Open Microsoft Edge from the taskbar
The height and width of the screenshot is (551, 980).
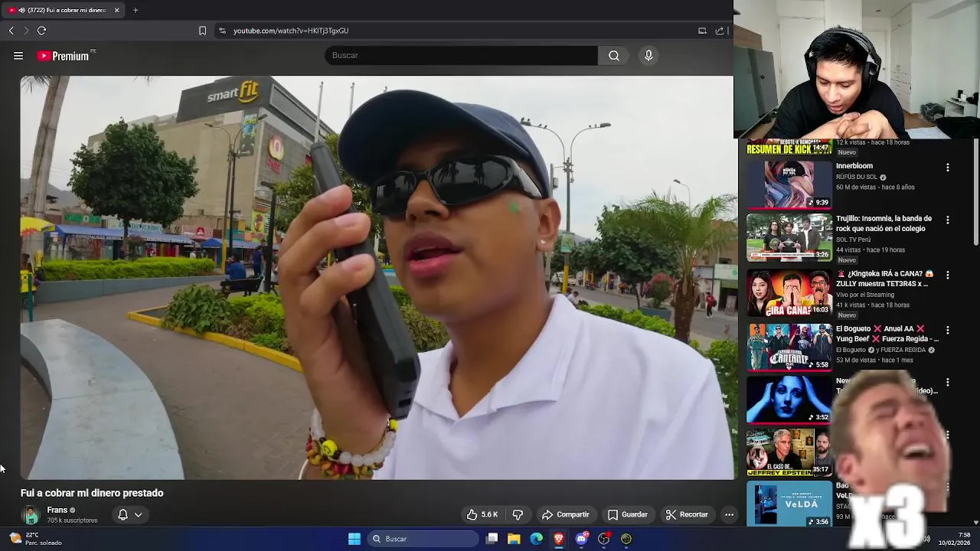[x=537, y=539]
